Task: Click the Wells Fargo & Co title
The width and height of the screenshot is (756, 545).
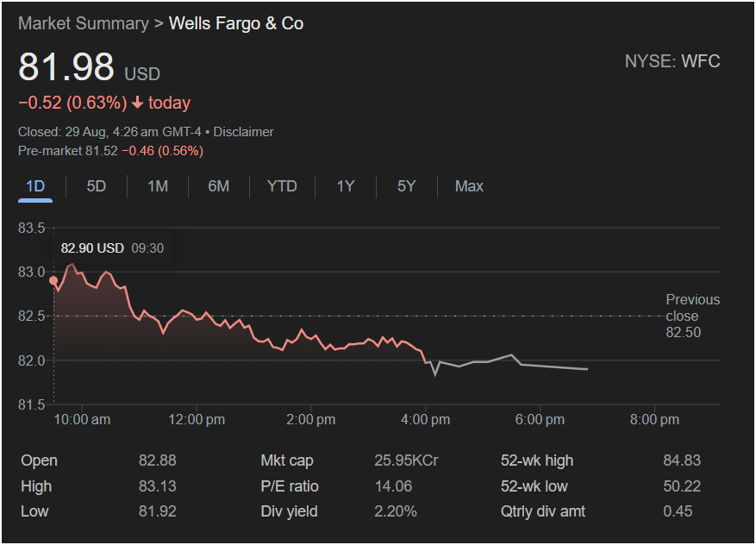Action: click(x=236, y=23)
